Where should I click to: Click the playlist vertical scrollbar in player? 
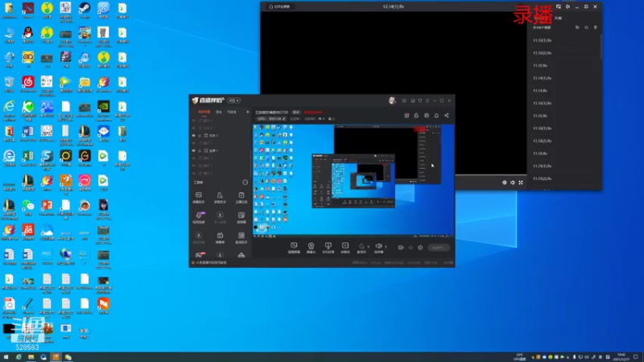(x=601, y=46)
